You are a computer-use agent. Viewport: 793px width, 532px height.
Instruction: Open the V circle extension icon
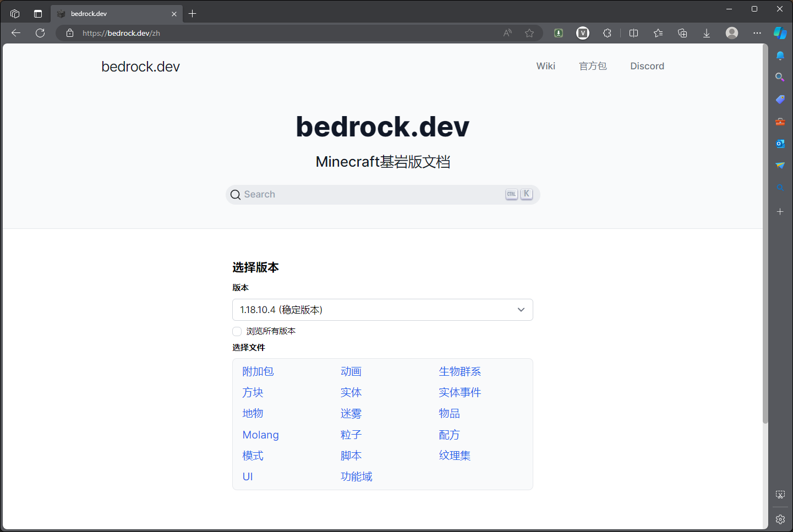(583, 33)
